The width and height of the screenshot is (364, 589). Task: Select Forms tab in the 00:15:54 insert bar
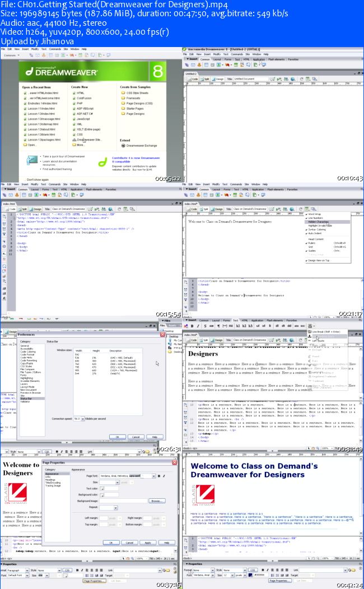click(x=45, y=189)
